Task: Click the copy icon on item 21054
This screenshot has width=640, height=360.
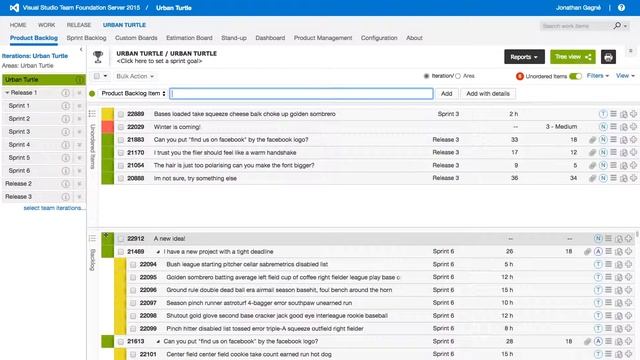Action: click(x=624, y=166)
